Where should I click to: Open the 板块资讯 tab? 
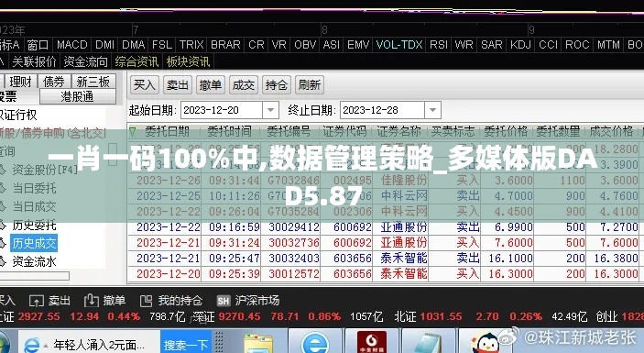coord(188,62)
